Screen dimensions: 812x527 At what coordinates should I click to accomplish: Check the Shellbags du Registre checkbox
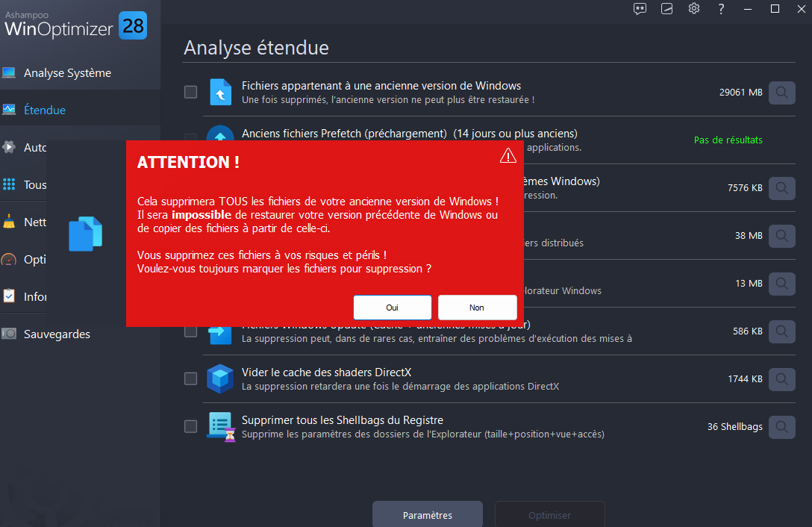tap(190, 426)
